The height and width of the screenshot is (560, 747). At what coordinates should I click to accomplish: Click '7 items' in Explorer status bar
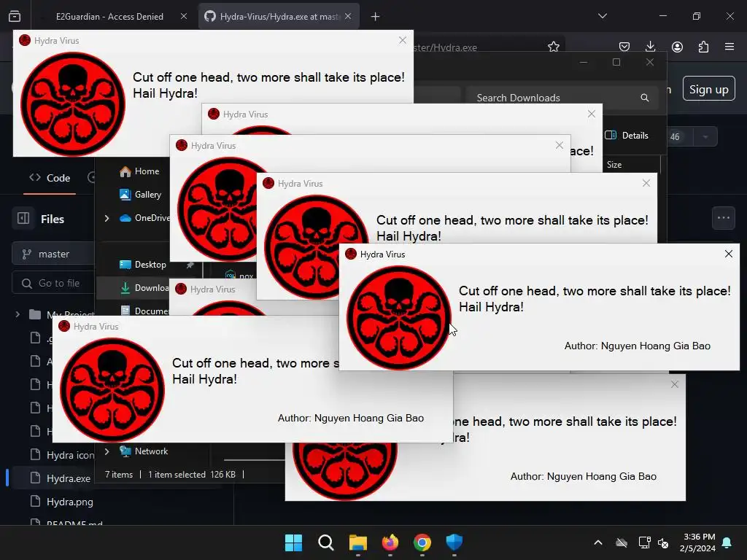coord(119,475)
